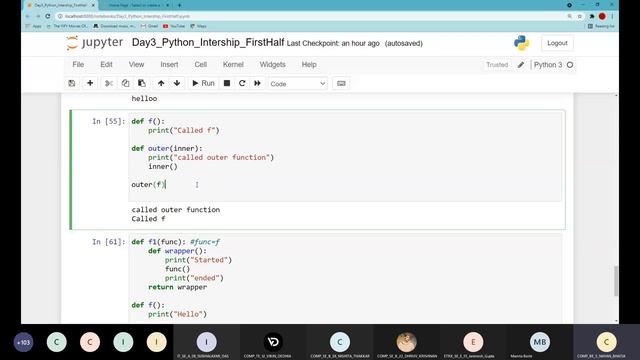Click the notebook vertical scrollbar thumb

pyautogui.click(x=616, y=281)
